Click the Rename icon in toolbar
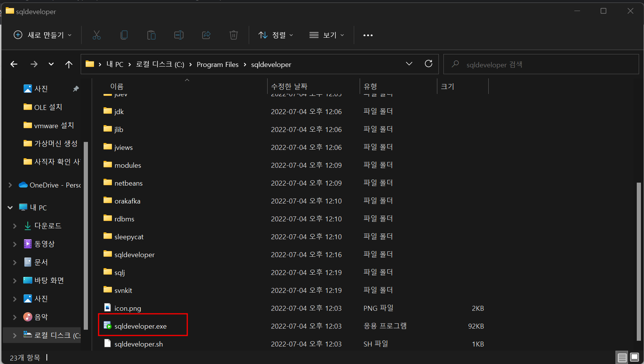 [179, 35]
